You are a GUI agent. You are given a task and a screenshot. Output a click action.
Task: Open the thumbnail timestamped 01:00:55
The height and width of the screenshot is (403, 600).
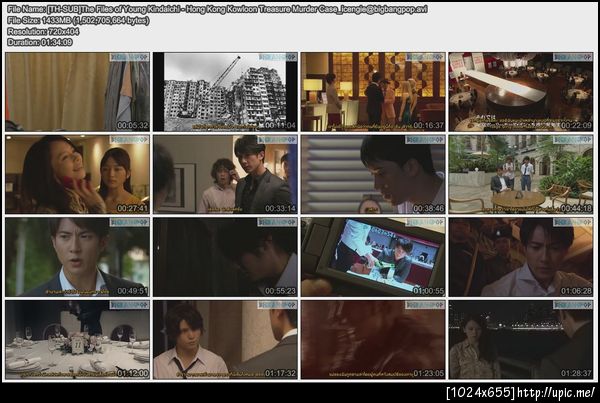click(x=373, y=257)
